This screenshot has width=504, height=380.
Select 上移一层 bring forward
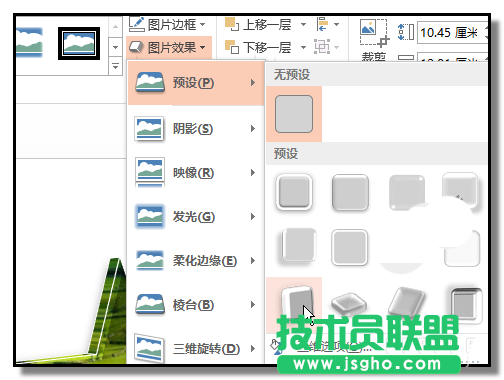pos(258,24)
